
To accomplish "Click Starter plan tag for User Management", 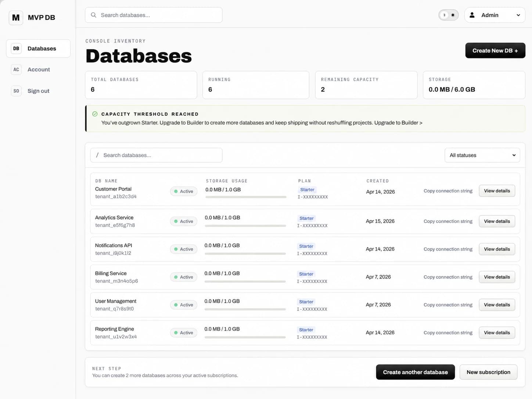I will 306,302.
